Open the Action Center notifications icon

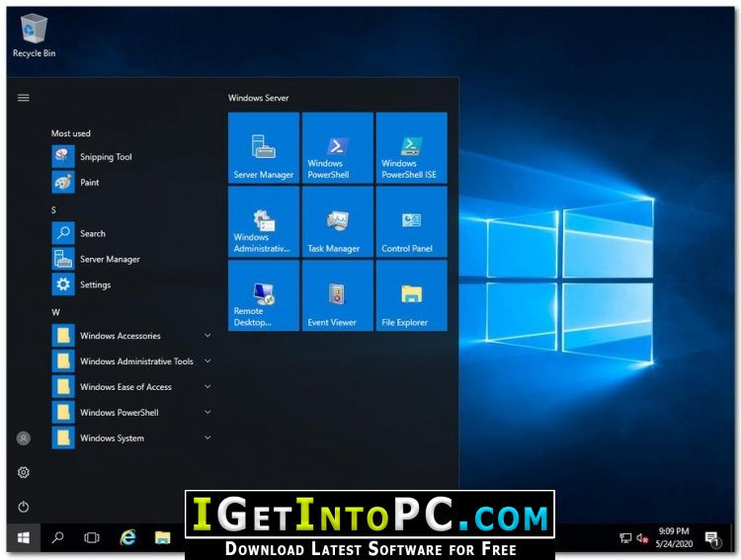point(712,538)
